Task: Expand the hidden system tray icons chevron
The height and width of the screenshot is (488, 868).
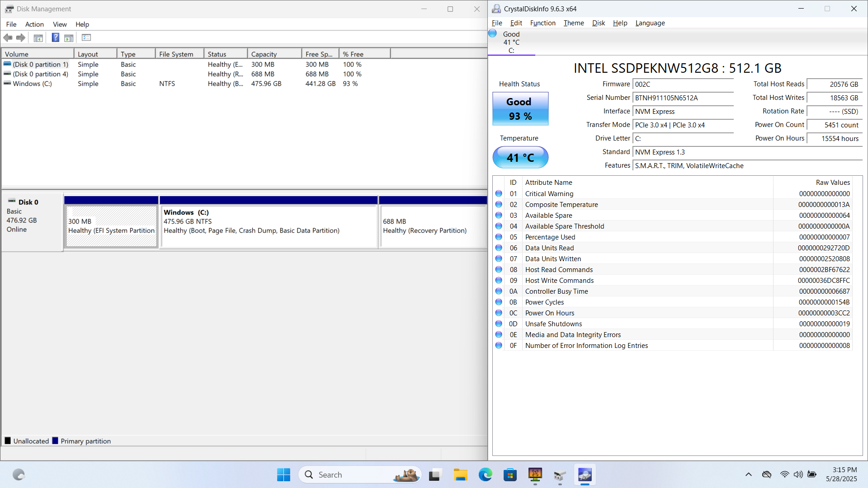Action: tap(749, 474)
